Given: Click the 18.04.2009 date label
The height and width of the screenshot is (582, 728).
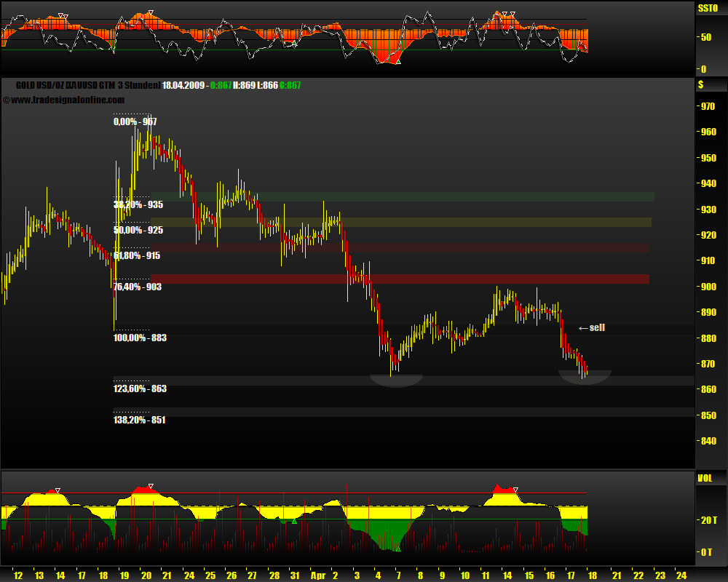Looking at the screenshot, I should pos(178,84).
